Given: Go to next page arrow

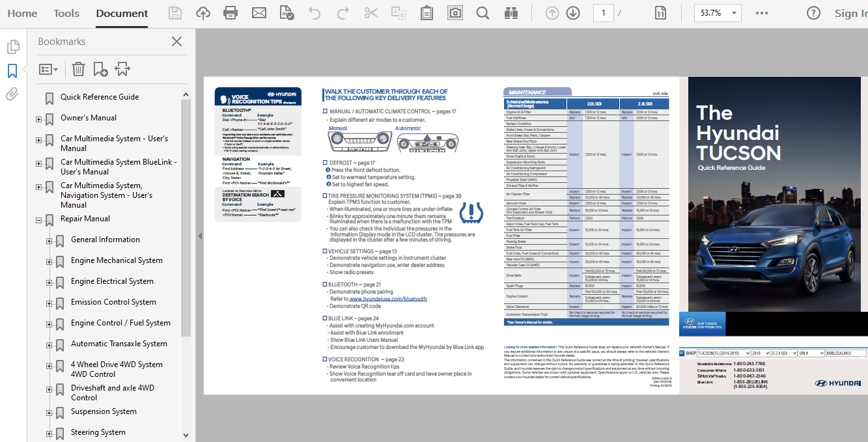Looking at the screenshot, I should (x=573, y=13).
